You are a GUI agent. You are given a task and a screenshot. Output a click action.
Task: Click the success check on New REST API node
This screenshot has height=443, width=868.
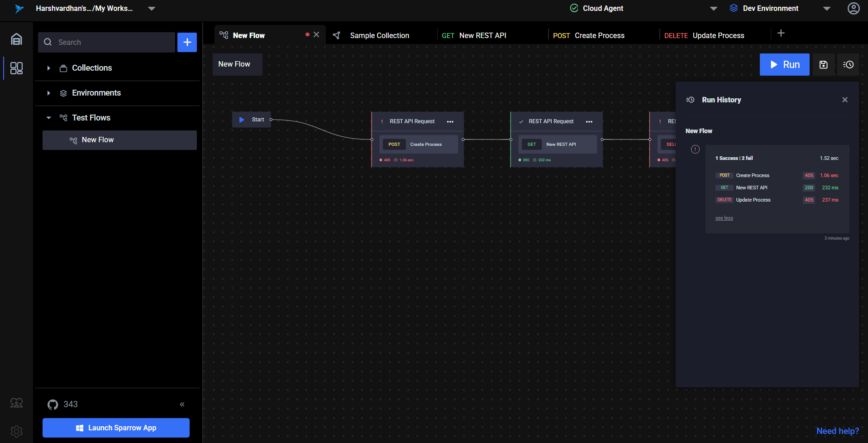click(521, 121)
